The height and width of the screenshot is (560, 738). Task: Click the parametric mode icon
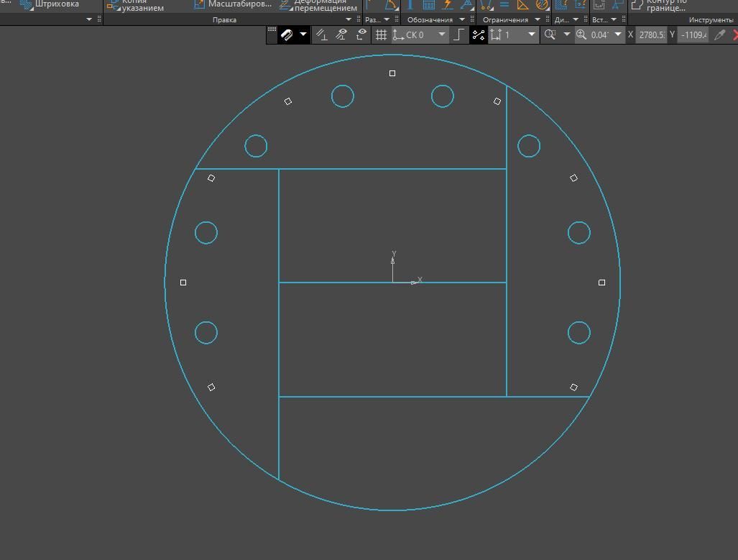(x=479, y=35)
